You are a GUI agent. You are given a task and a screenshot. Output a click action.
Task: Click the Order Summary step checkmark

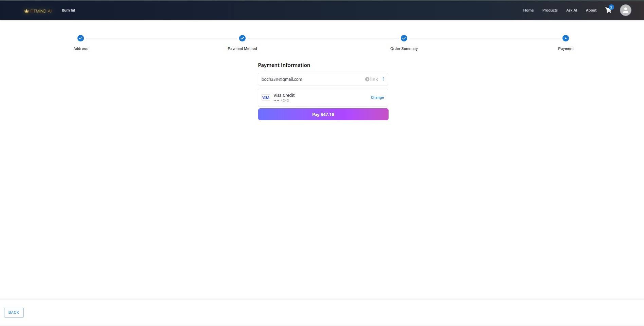click(x=404, y=38)
